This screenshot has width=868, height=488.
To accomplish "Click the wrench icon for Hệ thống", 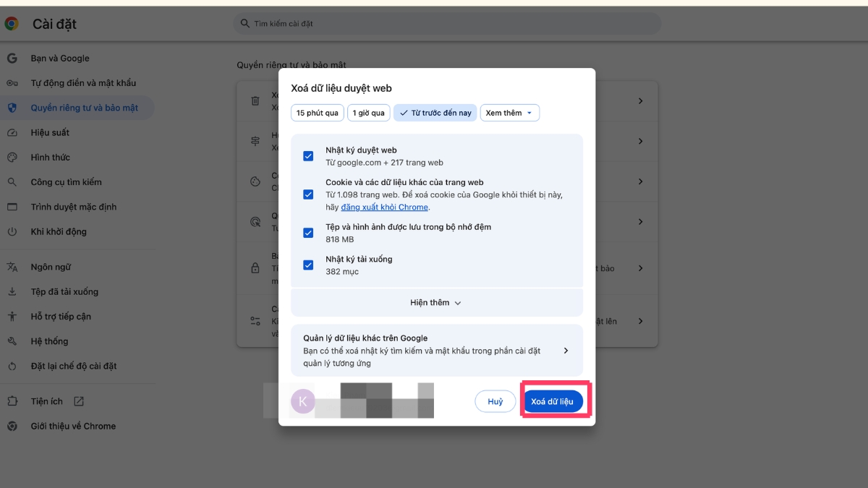I will coord(12,341).
